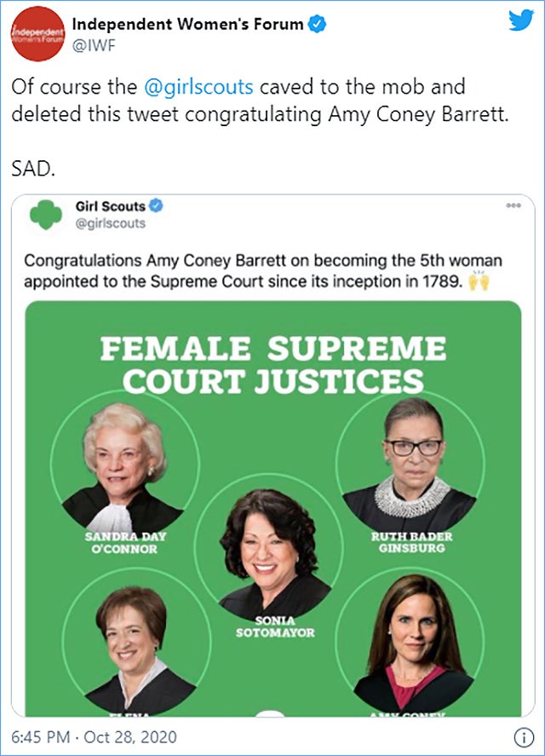545x756 pixels.
Task: Open the three-dot menu on the quoted tweet
Action: [x=513, y=205]
